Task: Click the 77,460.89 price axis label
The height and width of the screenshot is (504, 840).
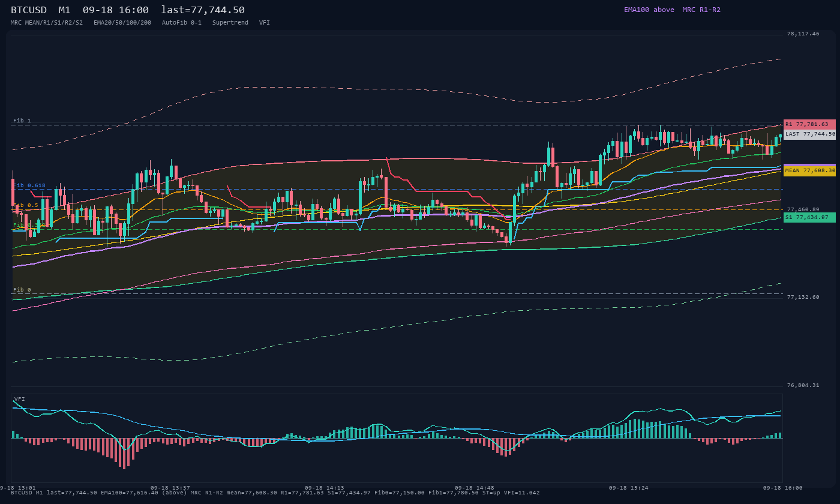Action: pos(803,209)
